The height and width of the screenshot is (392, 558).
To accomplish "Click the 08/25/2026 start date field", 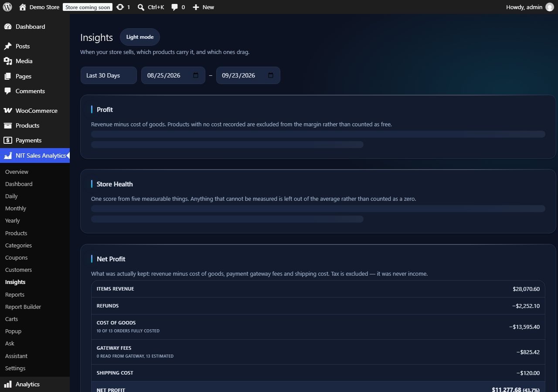I will click(173, 75).
